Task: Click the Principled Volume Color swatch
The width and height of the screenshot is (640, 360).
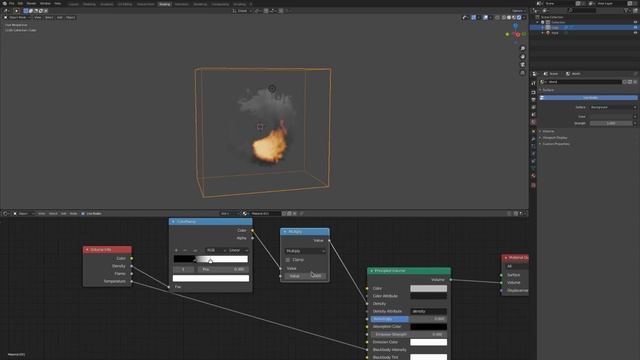Action: [x=428, y=289]
